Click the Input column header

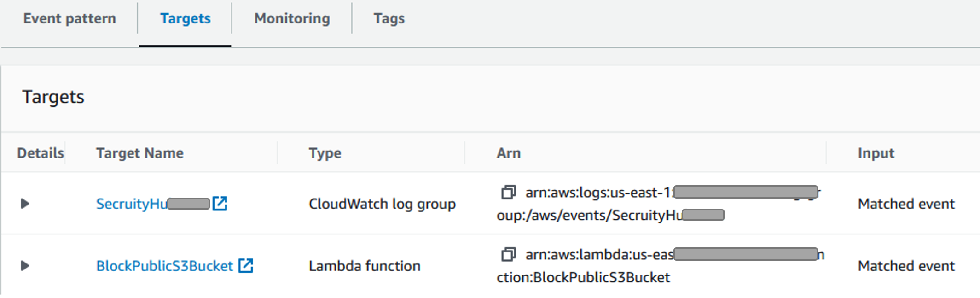(876, 152)
